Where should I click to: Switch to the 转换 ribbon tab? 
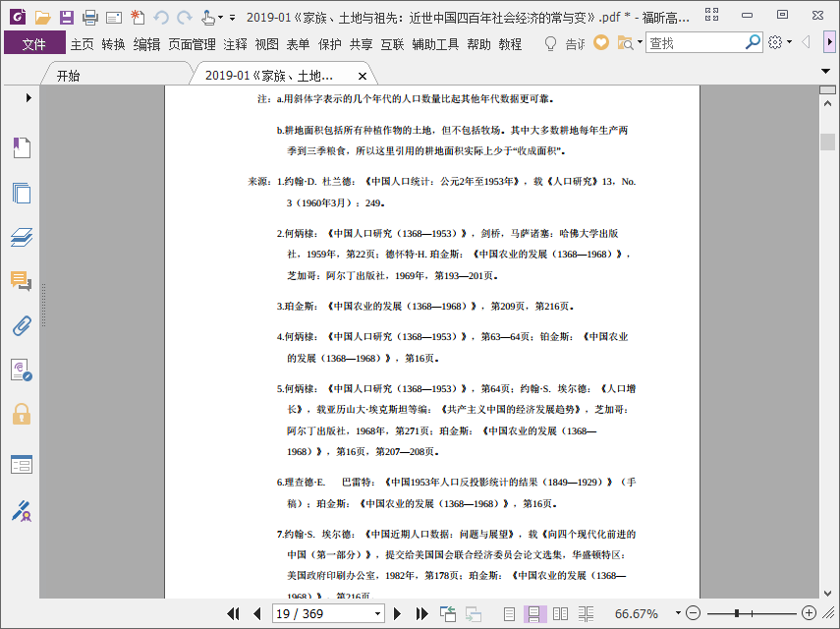point(113,44)
